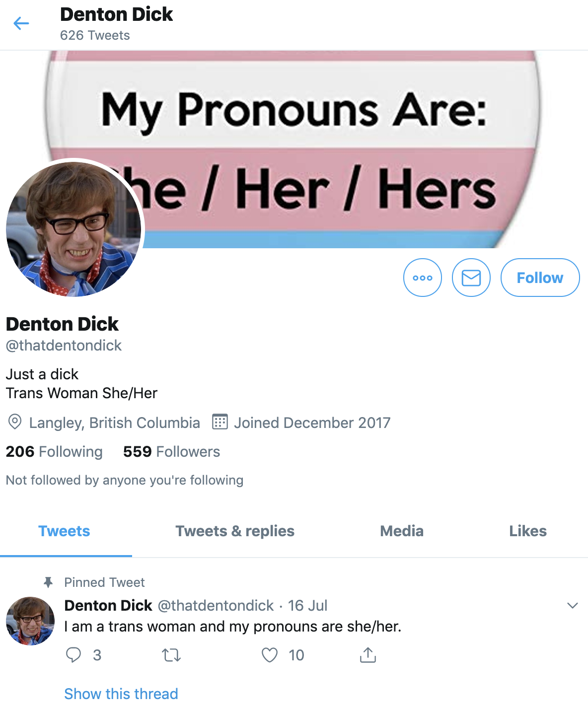Click the pin icon beside Pinned Tweet
588x707 pixels.
click(48, 582)
